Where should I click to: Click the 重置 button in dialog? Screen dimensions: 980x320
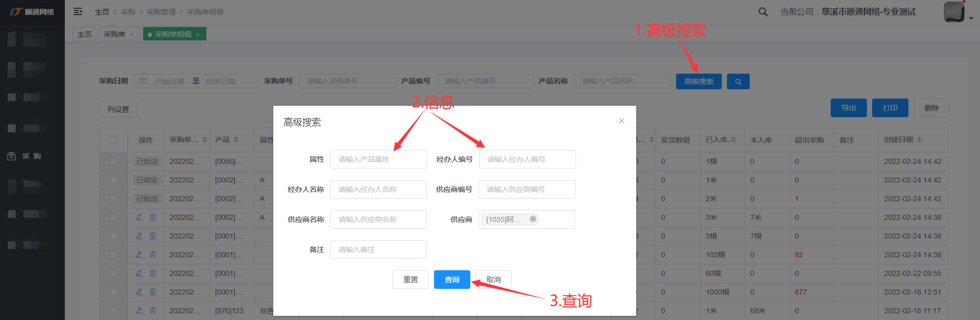point(410,280)
